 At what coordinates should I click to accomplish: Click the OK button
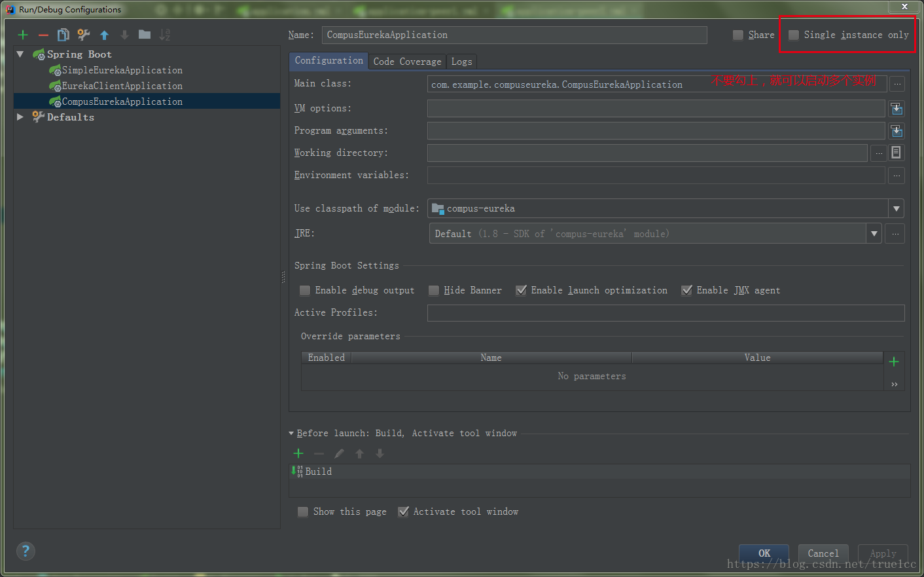click(x=764, y=553)
